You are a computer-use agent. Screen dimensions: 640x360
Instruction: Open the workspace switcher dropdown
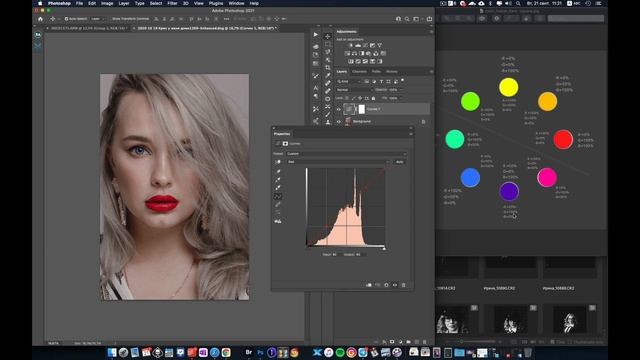click(417, 19)
